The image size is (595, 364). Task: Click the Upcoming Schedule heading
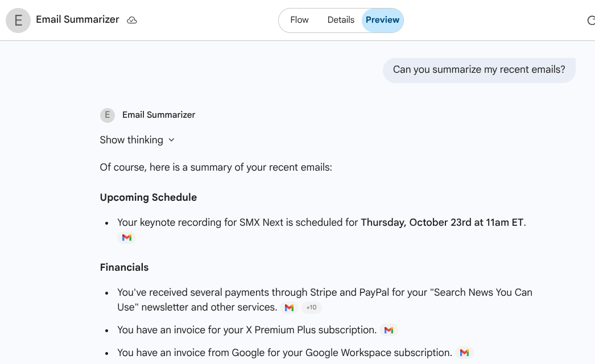[x=148, y=197]
